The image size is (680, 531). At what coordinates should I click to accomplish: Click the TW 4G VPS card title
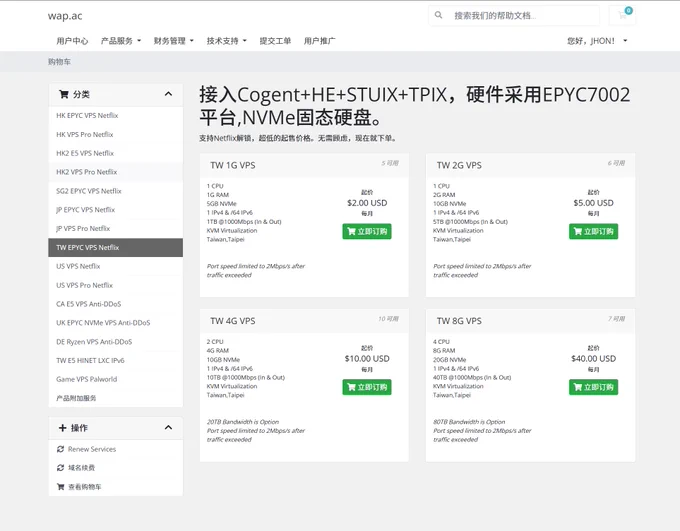coord(233,321)
